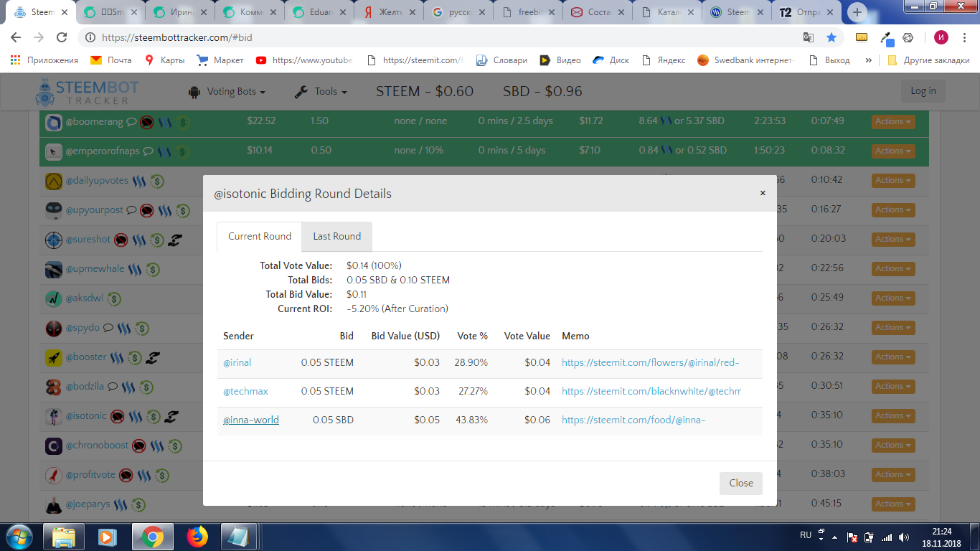Click the comment bubble icon beside @boomerang
This screenshot has height=551, width=980.
pos(131,122)
